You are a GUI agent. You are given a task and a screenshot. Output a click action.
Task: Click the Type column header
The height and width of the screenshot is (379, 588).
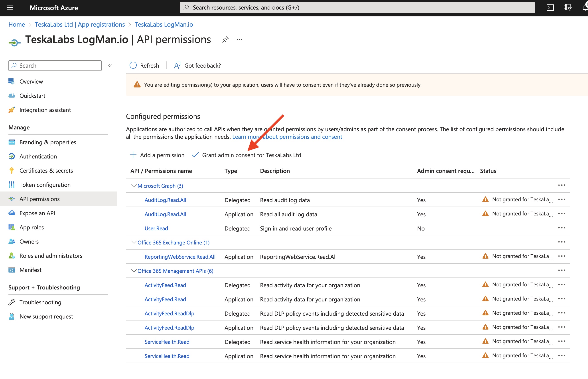pyautogui.click(x=231, y=171)
